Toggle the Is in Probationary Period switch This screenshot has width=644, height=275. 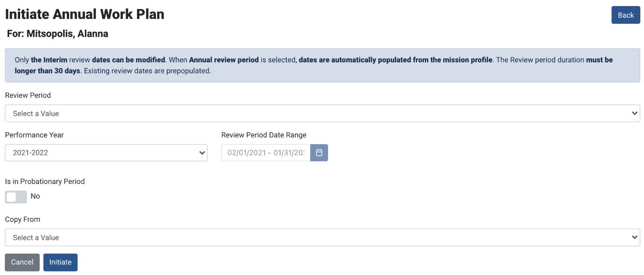pyautogui.click(x=16, y=196)
